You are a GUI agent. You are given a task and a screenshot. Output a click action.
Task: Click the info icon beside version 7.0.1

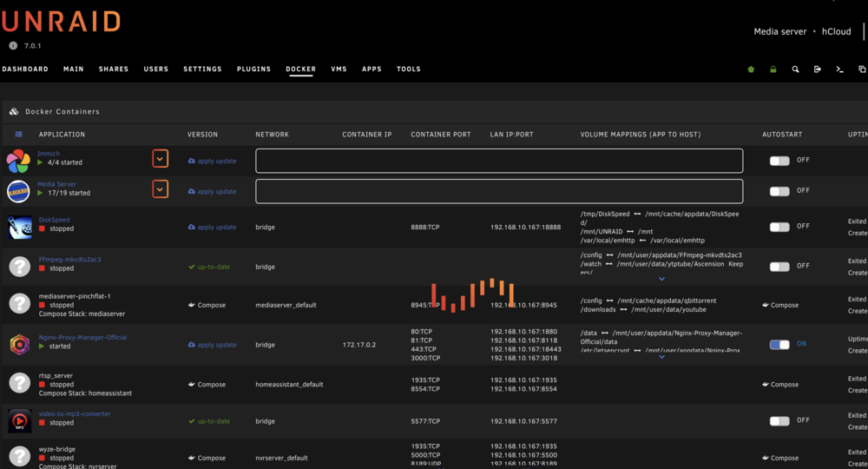tap(13, 46)
